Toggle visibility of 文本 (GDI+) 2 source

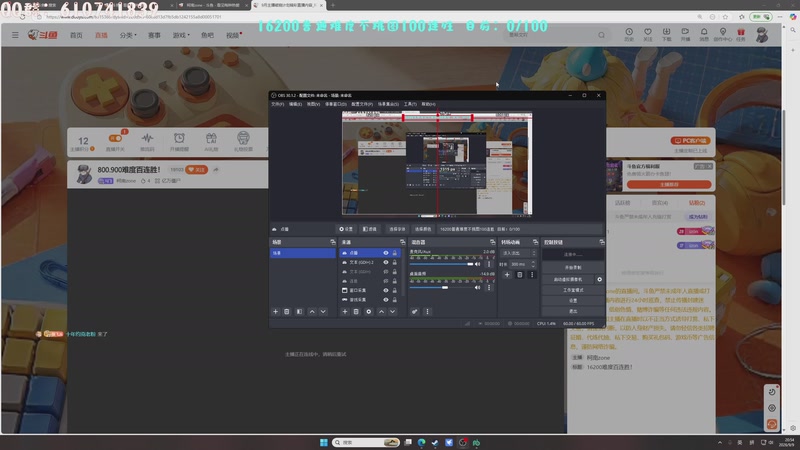pos(386,262)
